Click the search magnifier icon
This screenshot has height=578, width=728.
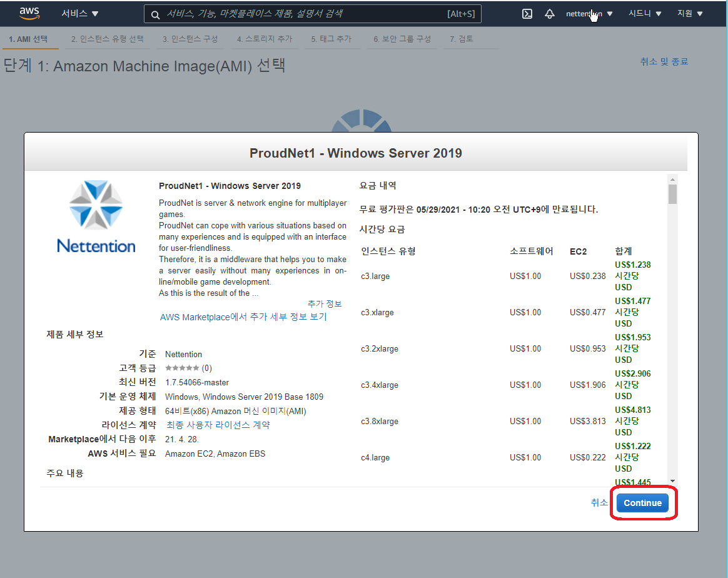point(156,14)
